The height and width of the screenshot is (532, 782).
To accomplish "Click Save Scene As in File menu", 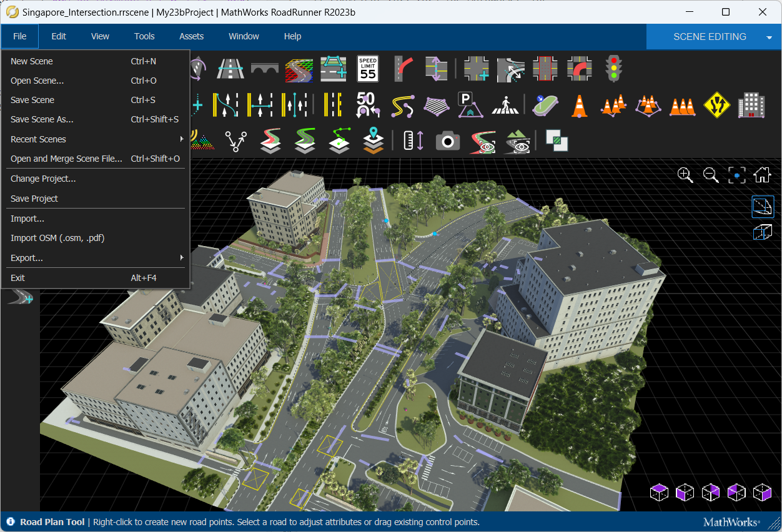I will pos(42,119).
